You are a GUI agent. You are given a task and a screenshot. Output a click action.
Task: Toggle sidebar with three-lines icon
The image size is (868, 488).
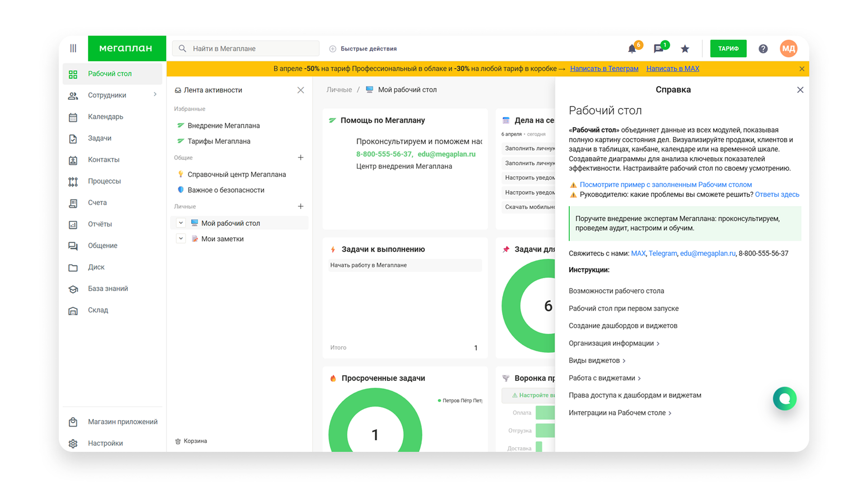[x=73, y=48]
